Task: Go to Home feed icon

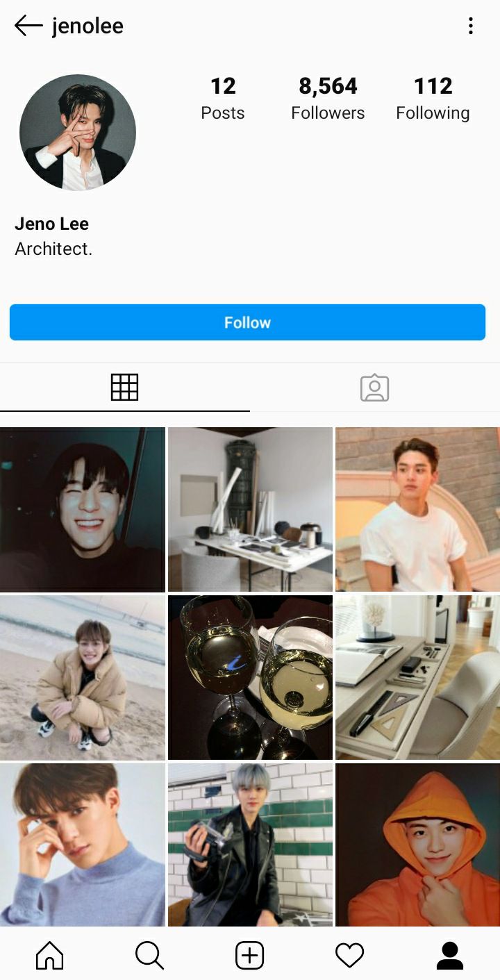Action: (49, 956)
